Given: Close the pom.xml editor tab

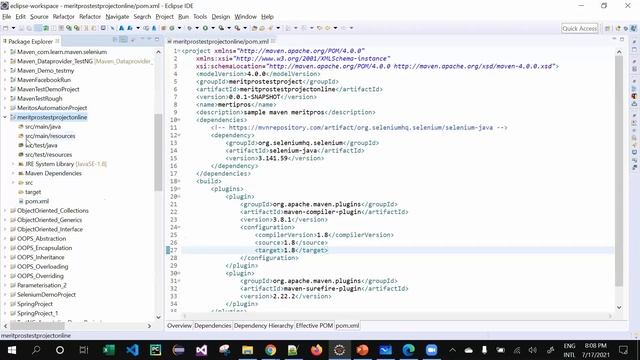Looking at the screenshot, I should click(x=273, y=41).
